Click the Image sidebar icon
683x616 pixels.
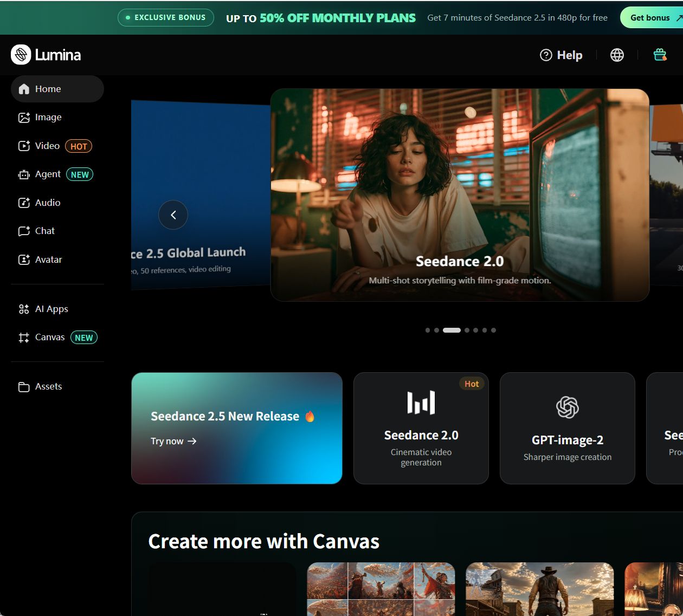tap(24, 118)
